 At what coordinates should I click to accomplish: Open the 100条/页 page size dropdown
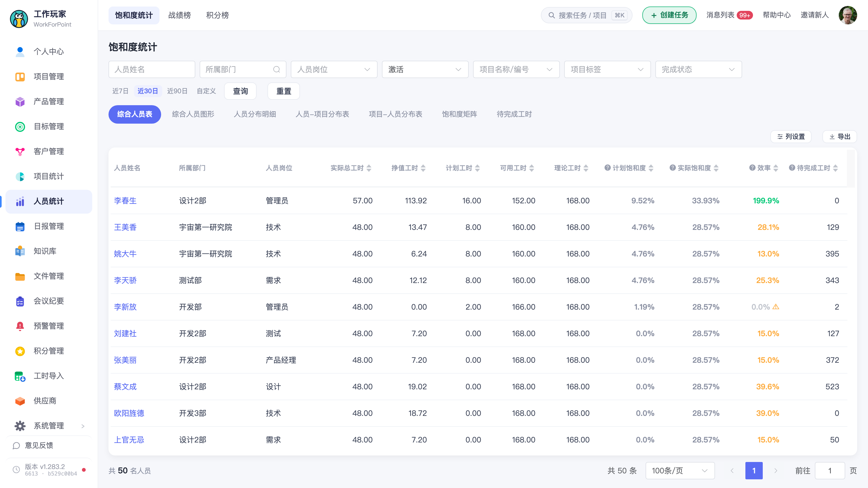click(x=680, y=470)
